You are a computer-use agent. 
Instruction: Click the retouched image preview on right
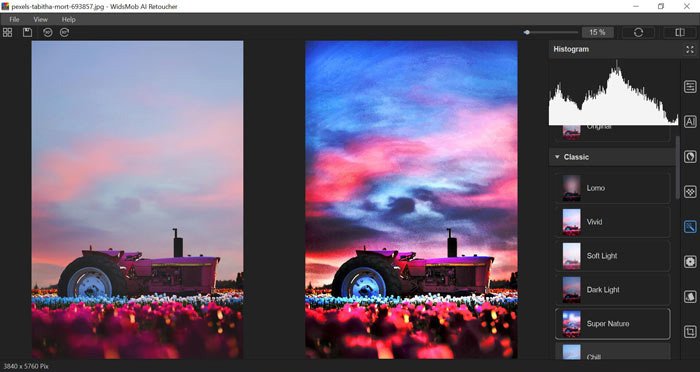point(411,200)
